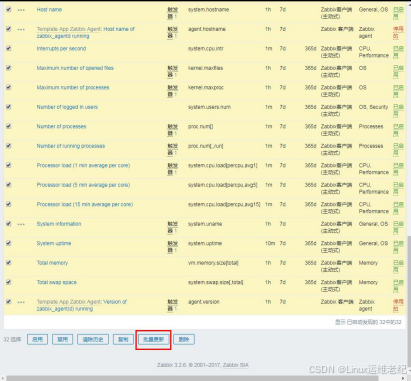Click the proc.num[] key text

pos(201,127)
